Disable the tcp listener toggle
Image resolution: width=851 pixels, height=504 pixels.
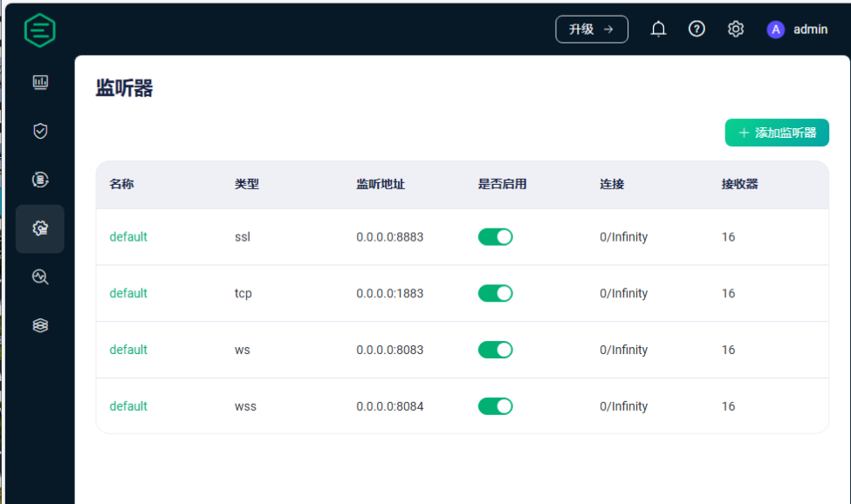point(495,293)
